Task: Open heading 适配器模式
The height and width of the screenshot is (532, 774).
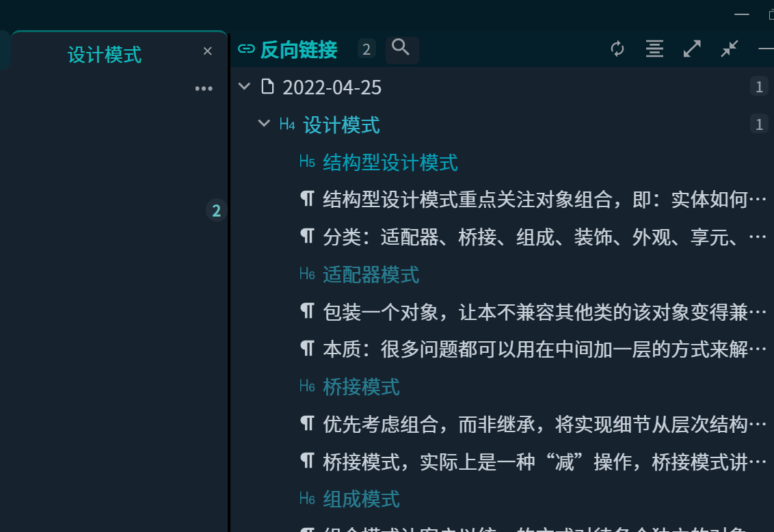Action: coord(371,275)
